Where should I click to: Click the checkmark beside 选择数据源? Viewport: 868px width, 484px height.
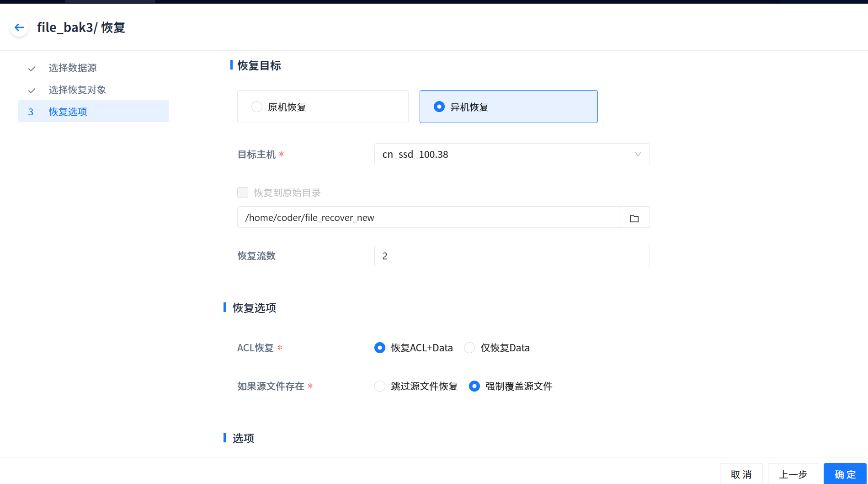(32, 69)
